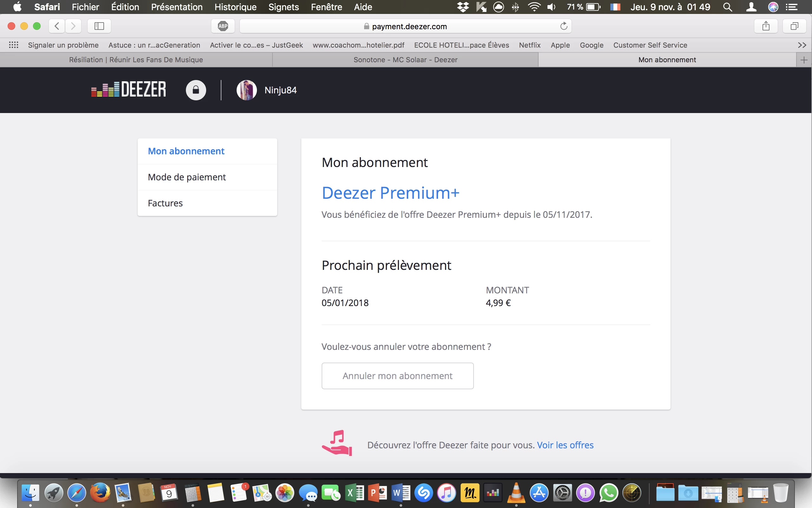Click the payment.deezer.com address field
Screen dimensions: 812x508
[405, 26]
